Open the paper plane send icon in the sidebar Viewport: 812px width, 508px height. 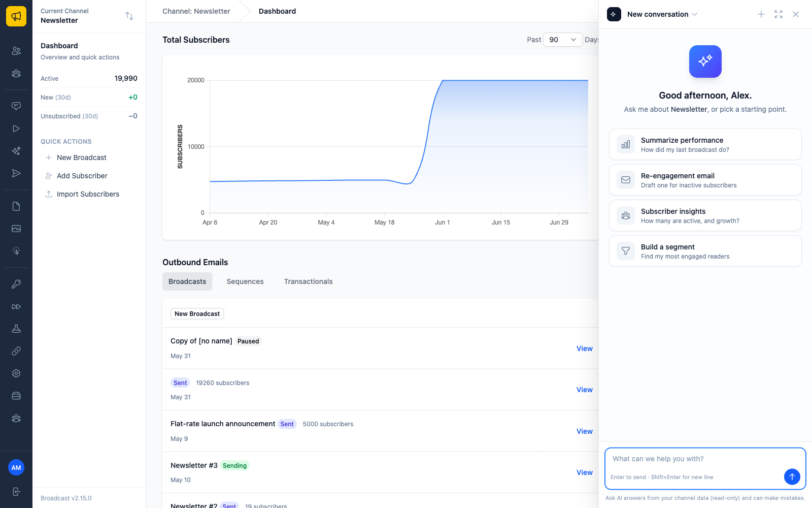pyautogui.click(x=16, y=173)
